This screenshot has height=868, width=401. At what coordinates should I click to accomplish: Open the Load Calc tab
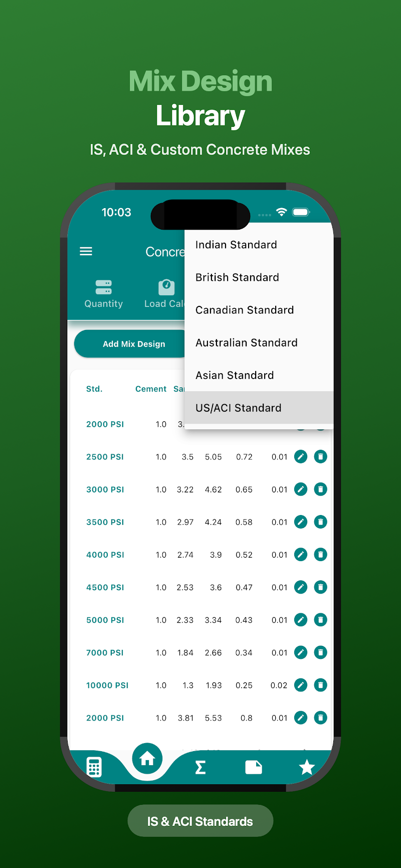165,294
